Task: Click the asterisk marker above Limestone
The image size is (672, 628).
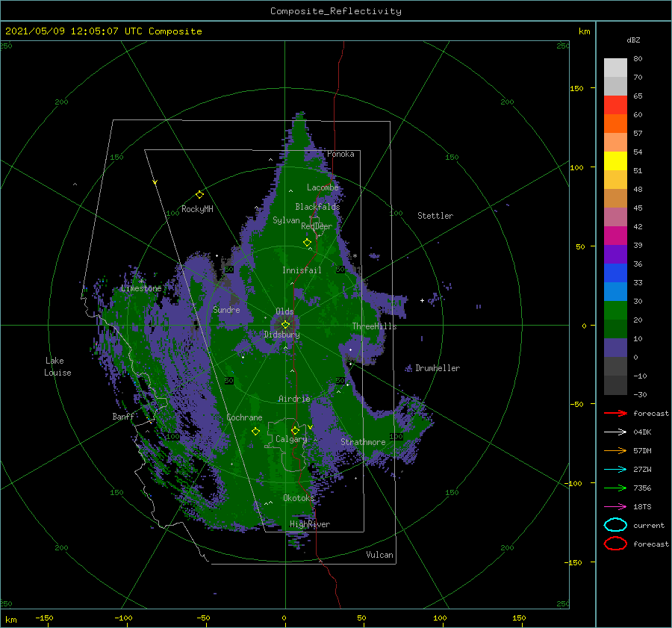Action: [141, 282]
